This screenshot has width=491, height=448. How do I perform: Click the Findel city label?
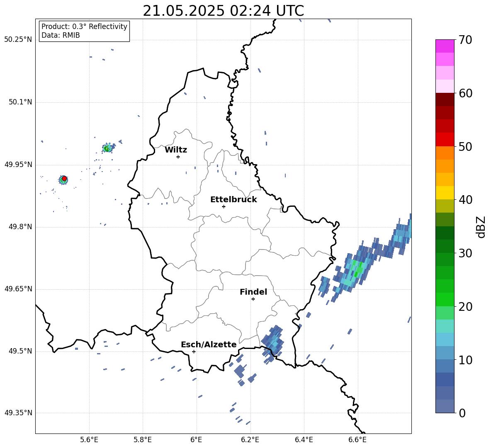click(253, 292)
